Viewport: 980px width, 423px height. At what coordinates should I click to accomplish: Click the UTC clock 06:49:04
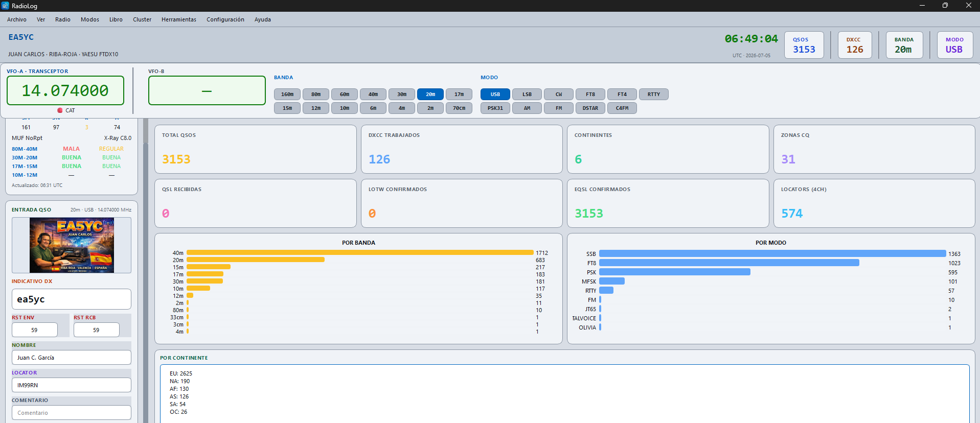click(x=751, y=39)
